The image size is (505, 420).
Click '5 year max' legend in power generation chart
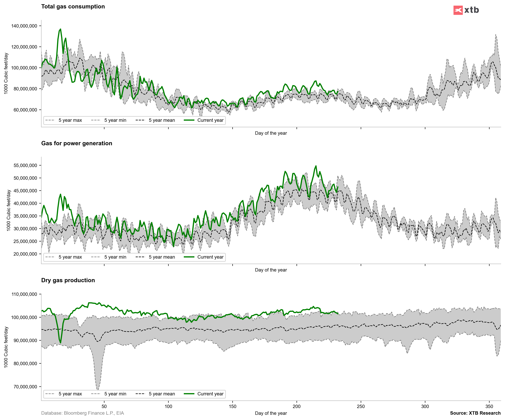click(70, 257)
